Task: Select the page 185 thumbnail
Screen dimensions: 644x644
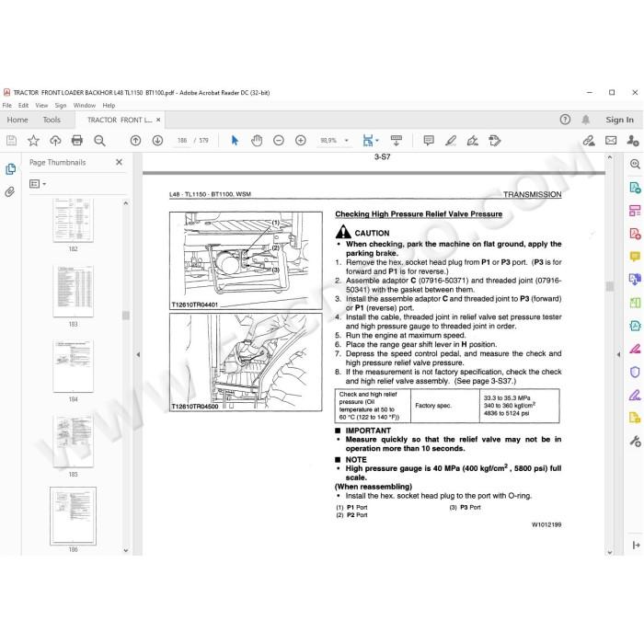Action: [x=73, y=441]
